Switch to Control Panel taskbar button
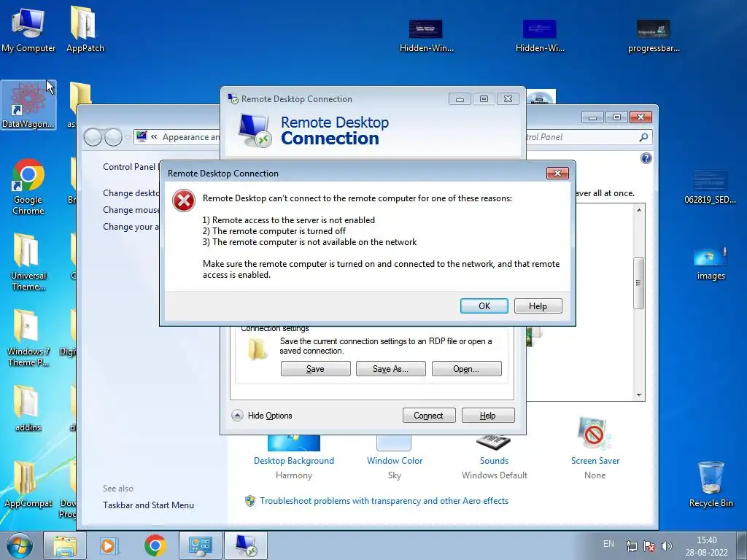The width and height of the screenshot is (747, 560). (201, 545)
